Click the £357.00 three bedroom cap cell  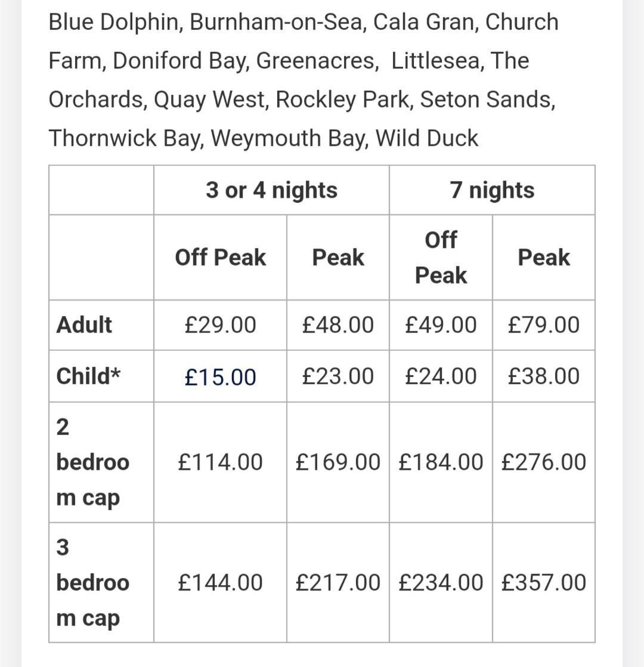(544, 582)
